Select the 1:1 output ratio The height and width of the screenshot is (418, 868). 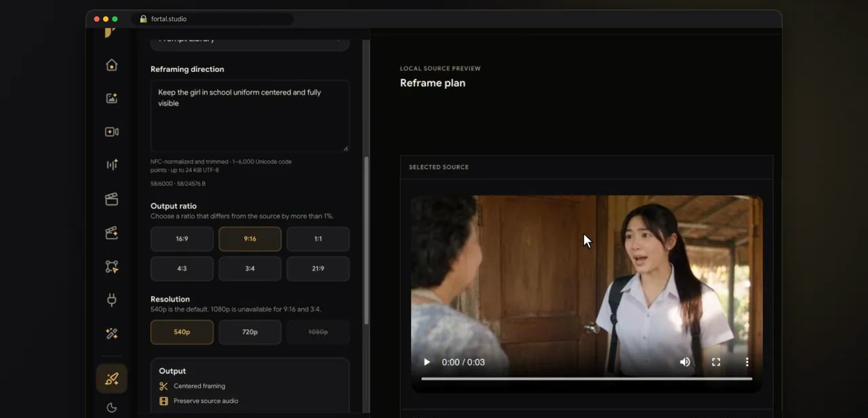pyautogui.click(x=318, y=239)
